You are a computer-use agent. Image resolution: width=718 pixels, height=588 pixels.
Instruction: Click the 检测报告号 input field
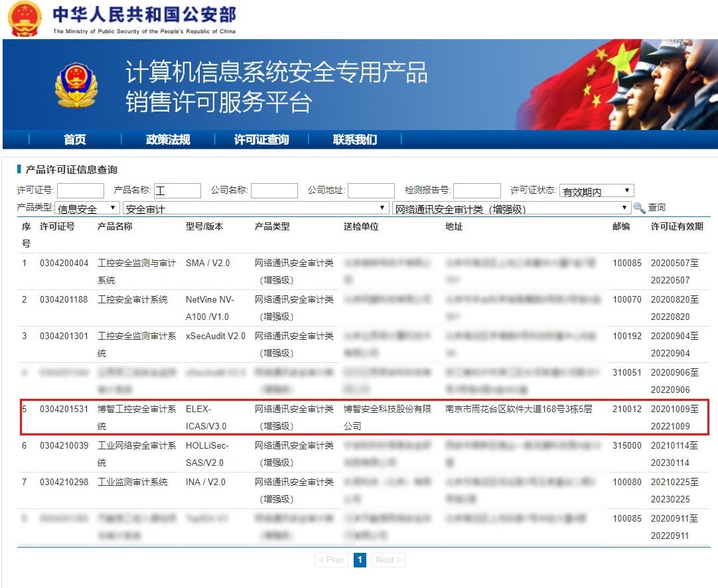click(476, 190)
